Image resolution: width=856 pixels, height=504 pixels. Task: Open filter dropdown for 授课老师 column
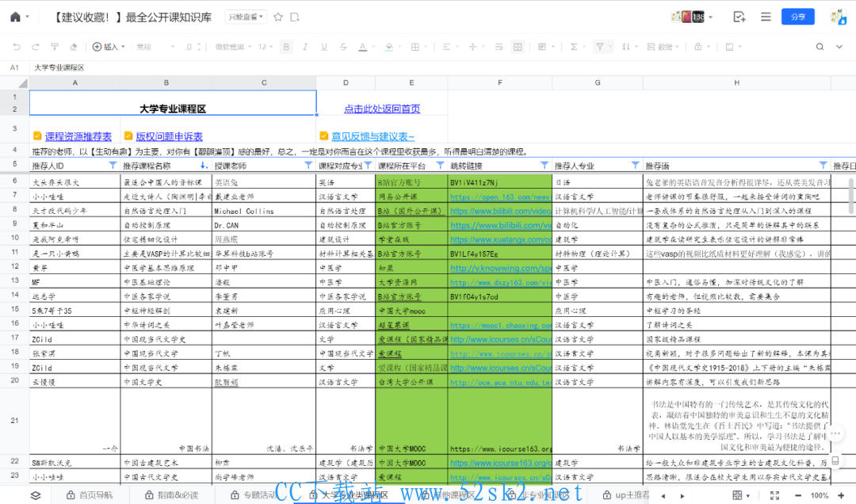tap(308, 165)
